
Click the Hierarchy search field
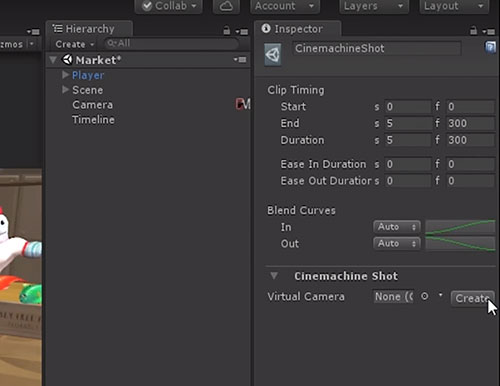(x=171, y=44)
